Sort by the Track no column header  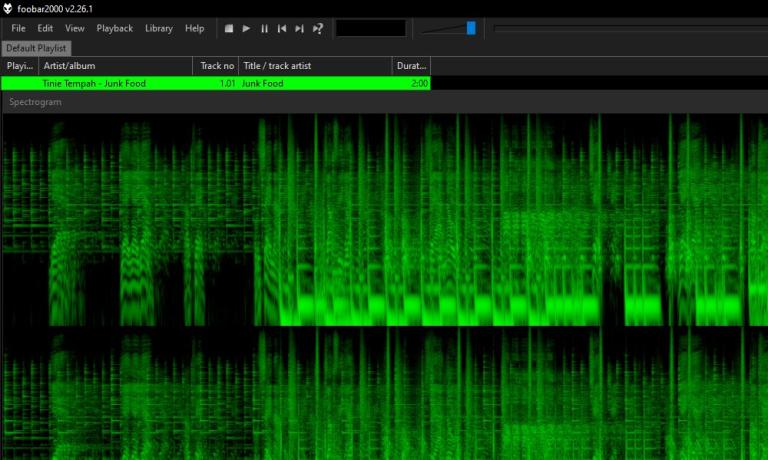pyautogui.click(x=216, y=66)
